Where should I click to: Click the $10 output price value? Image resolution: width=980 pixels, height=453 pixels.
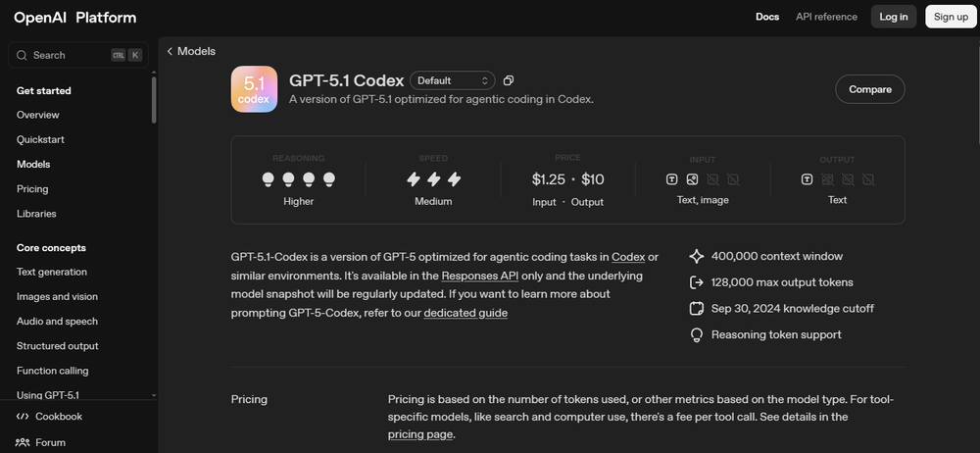(593, 179)
